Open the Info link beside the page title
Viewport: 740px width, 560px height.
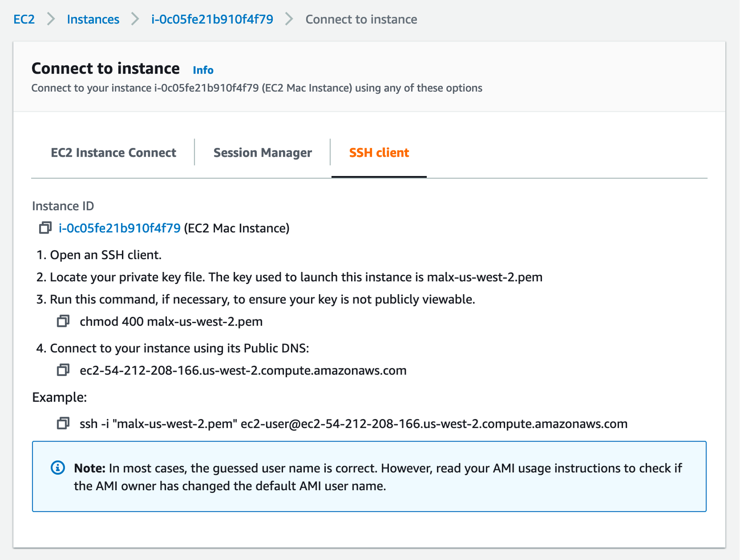(203, 70)
